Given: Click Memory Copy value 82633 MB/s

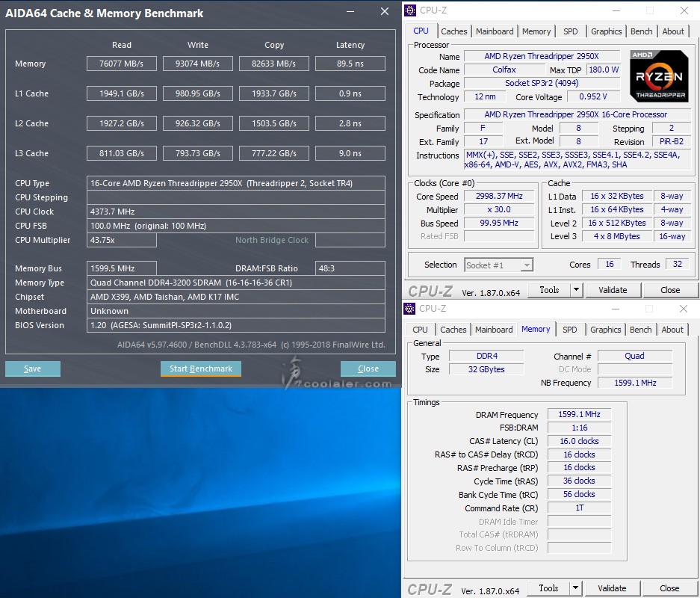Looking at the screenshot, I should coord(274,64).
